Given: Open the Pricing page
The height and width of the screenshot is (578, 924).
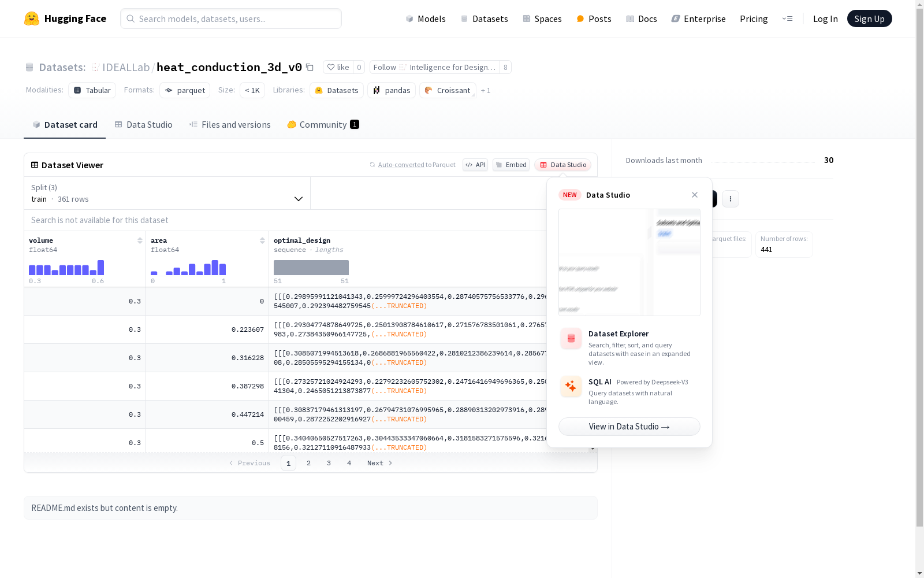Looking at the screenshot, I should click(x=754, y=18).
